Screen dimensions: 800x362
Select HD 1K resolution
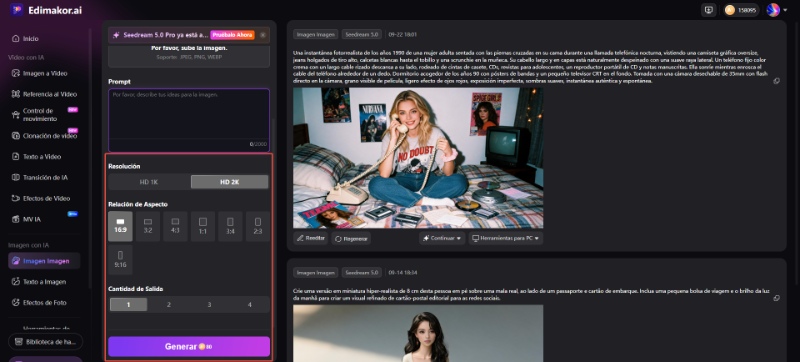tap(149, 182)
